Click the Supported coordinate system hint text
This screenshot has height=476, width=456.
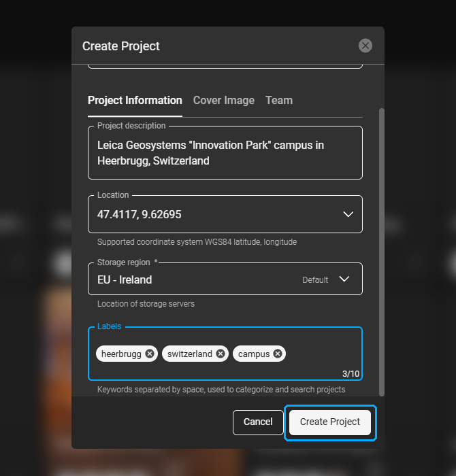(197, 242)
